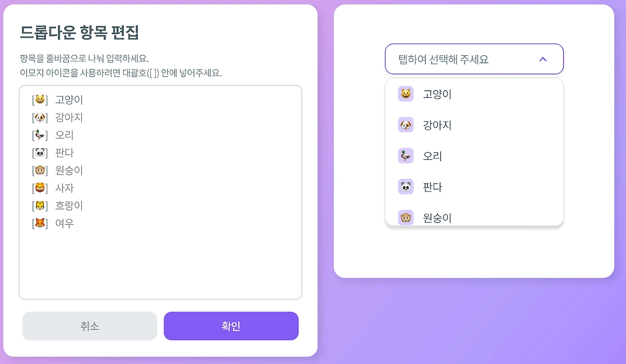626x364 pixels.
Task: Click the lion emoji in the text editor
Action: point(40,188)
